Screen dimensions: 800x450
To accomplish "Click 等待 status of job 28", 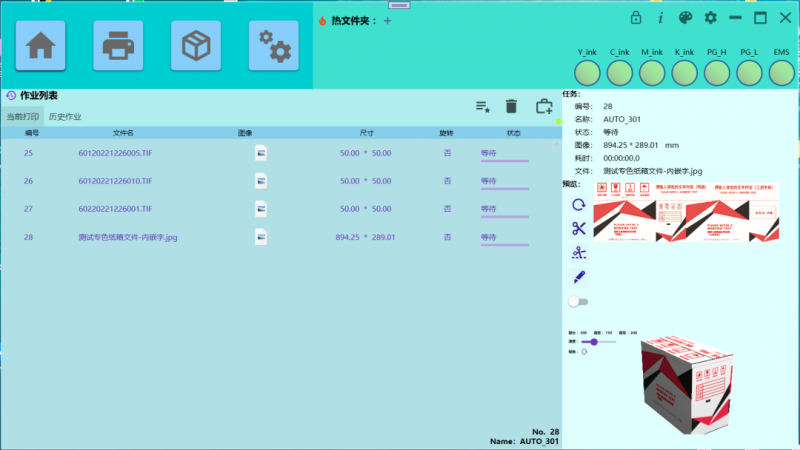I will tap(489, 237).
